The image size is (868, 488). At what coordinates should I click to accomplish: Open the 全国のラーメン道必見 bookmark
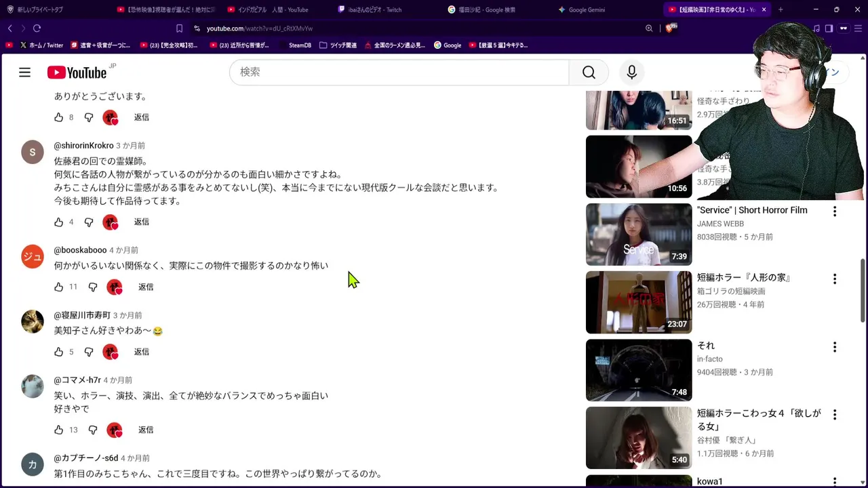tap(395, 45)
